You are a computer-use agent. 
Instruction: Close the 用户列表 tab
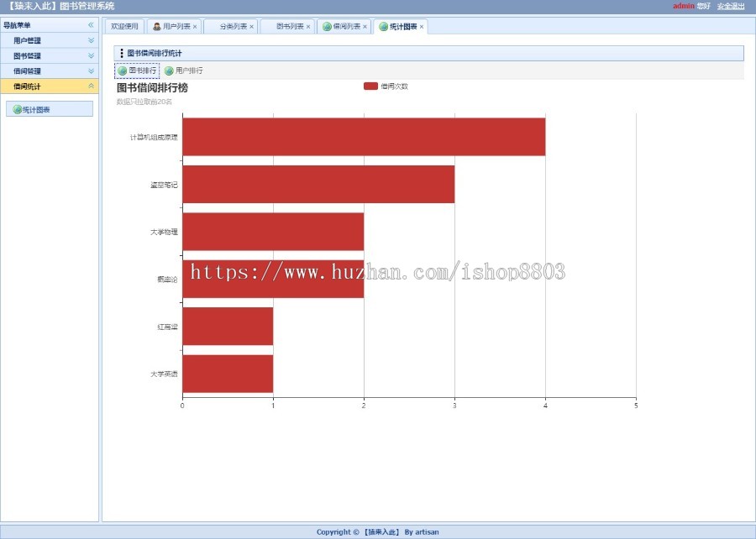[x=195, y=27]
